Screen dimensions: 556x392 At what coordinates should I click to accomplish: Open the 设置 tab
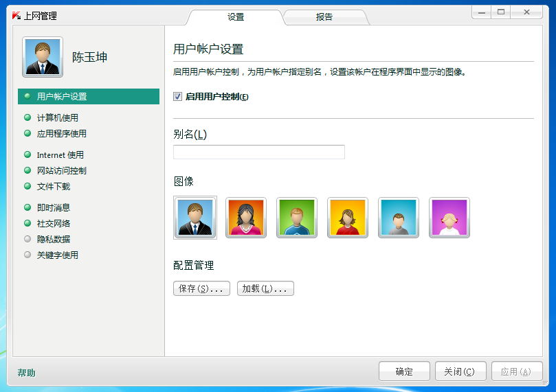click(236, 17)
